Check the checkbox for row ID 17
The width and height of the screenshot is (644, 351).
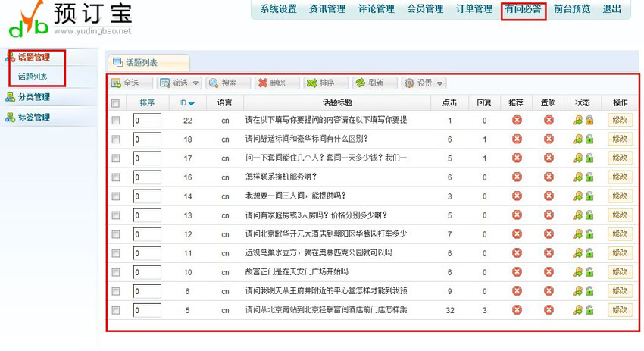pos(116,158)
